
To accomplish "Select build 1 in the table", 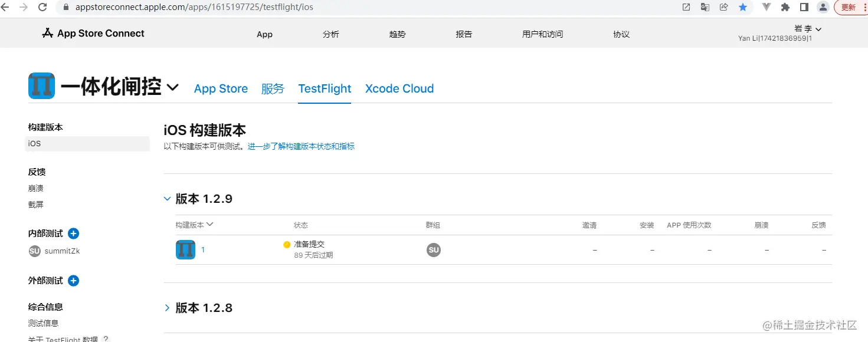I will pyautogui.click(x=203, y=249).
